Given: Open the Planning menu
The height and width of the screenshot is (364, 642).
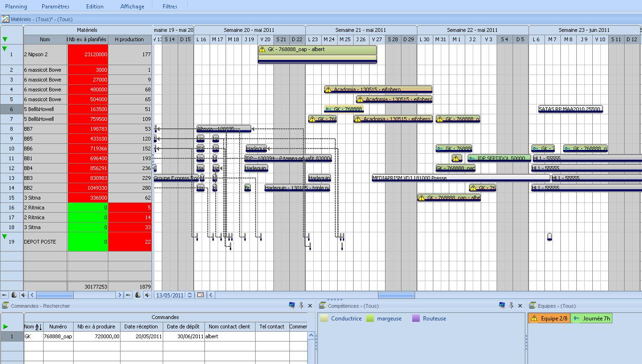Looking at the screenshot, I should click(x=16, y=7).
